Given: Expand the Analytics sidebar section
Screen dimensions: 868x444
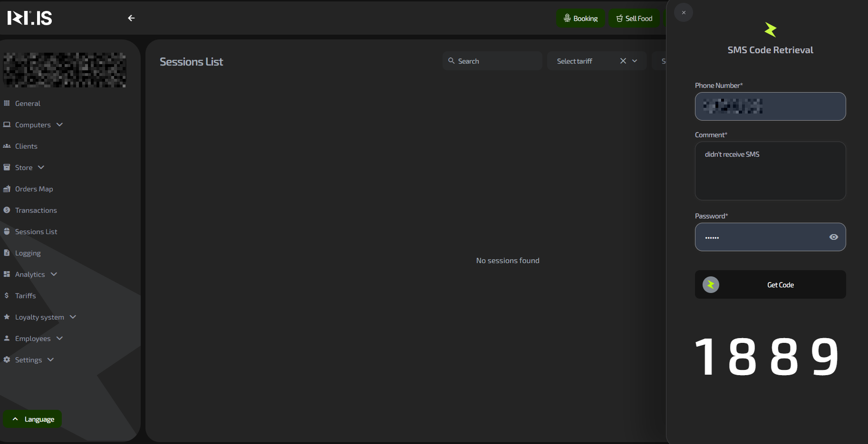Looking at the screenshot, I should pos(54,274).
